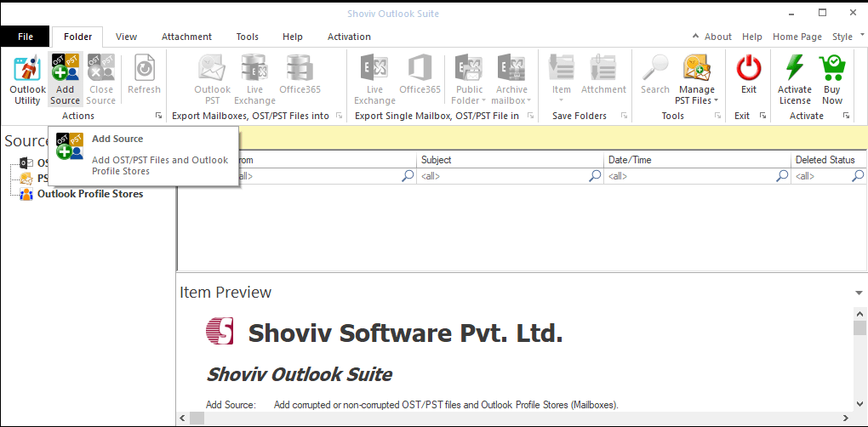
Task: Open the File menu
Action: pos(26,37)
